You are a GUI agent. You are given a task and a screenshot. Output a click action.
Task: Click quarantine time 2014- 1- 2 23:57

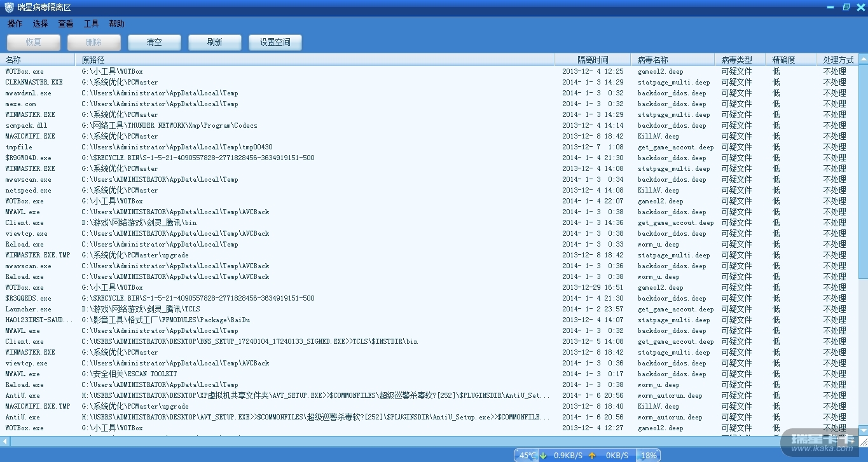point(593,309)
